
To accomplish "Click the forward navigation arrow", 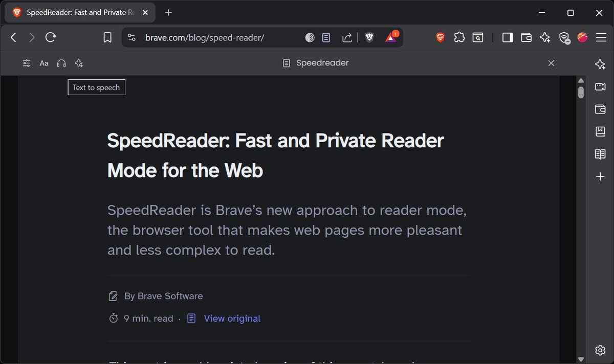I will point(32,37).
